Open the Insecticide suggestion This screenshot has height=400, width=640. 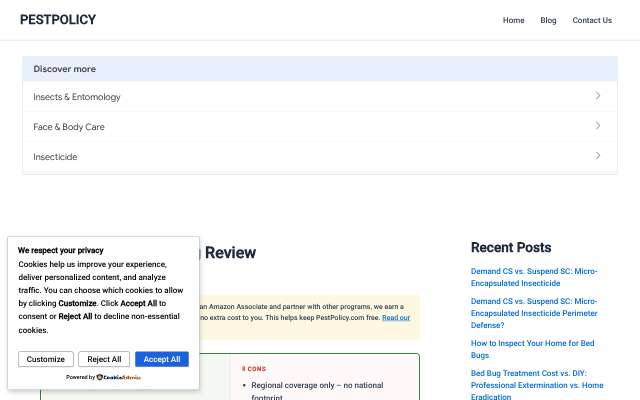pyautogui.click(x=320, y=157)
